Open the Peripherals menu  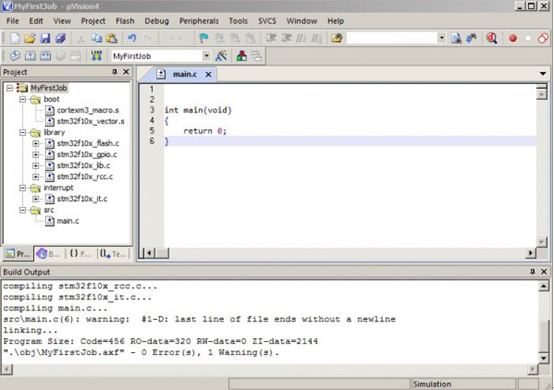[199, 21]
